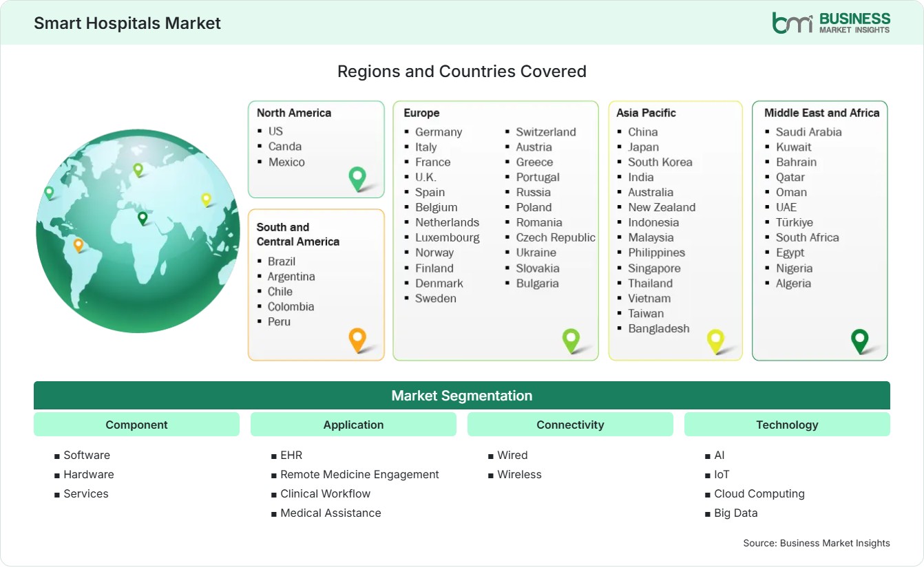Click Canda in North America list

tap(285, 146)
